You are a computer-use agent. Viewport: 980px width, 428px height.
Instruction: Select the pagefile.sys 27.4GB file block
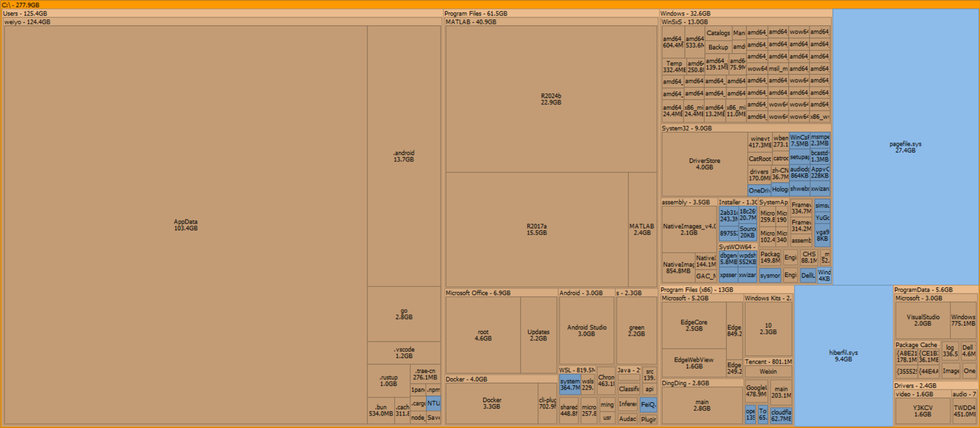[x=905, y=147]
